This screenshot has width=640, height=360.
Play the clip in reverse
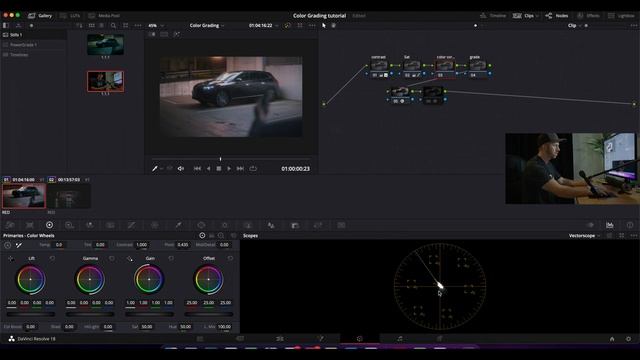(208, 168)
